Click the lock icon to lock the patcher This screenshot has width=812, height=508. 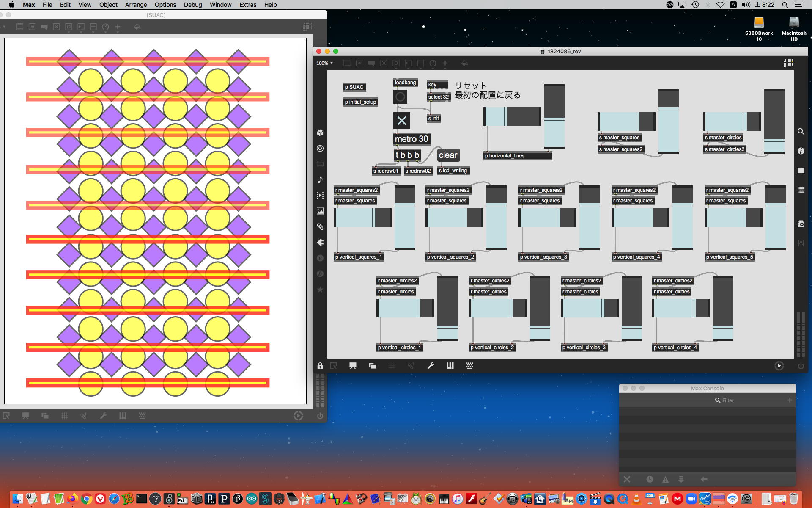click(x=320, y=366)
